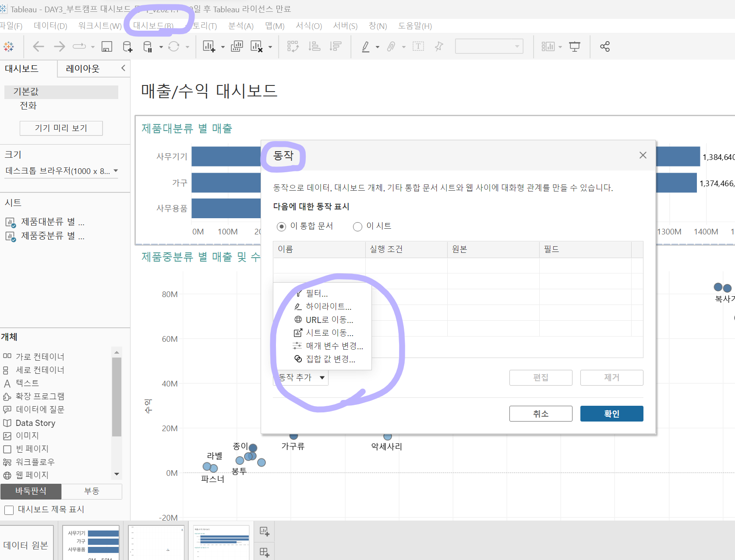Click the share workbook icon

tap(605, 46)
